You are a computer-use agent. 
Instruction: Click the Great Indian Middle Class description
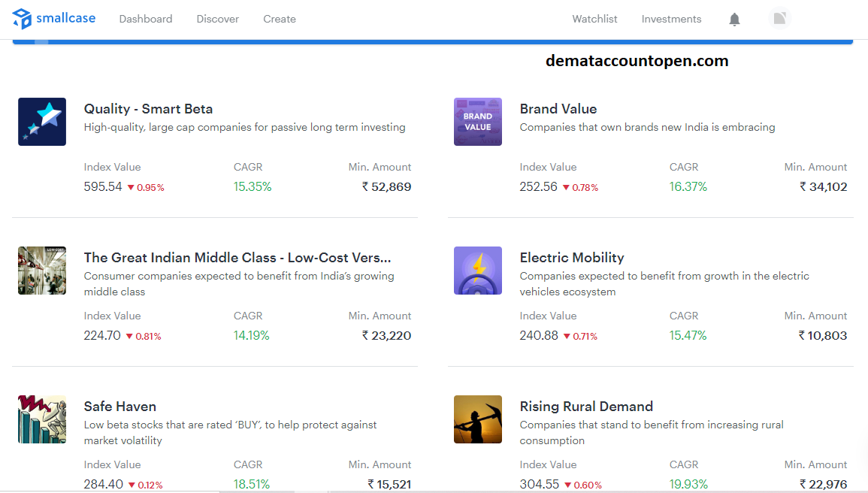coord(239,284)
